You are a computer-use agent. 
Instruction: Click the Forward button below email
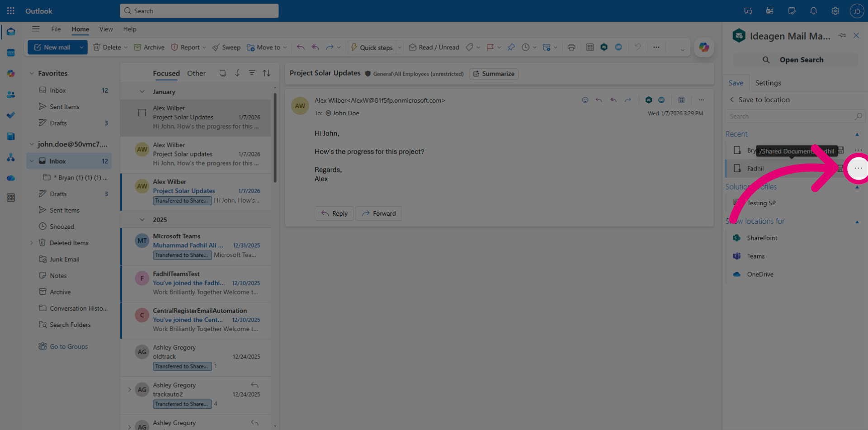tap(378, 213)
